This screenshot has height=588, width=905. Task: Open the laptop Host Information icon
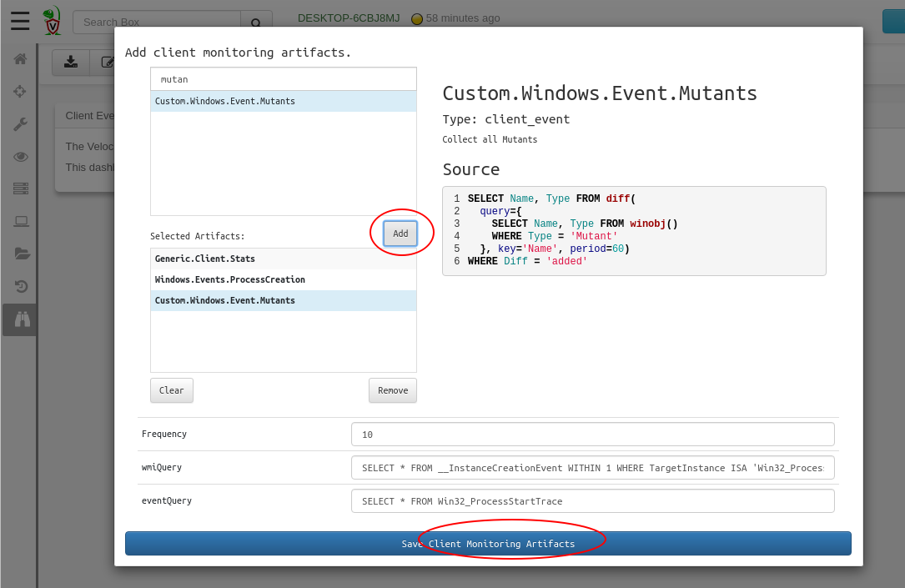click(20, 221)
